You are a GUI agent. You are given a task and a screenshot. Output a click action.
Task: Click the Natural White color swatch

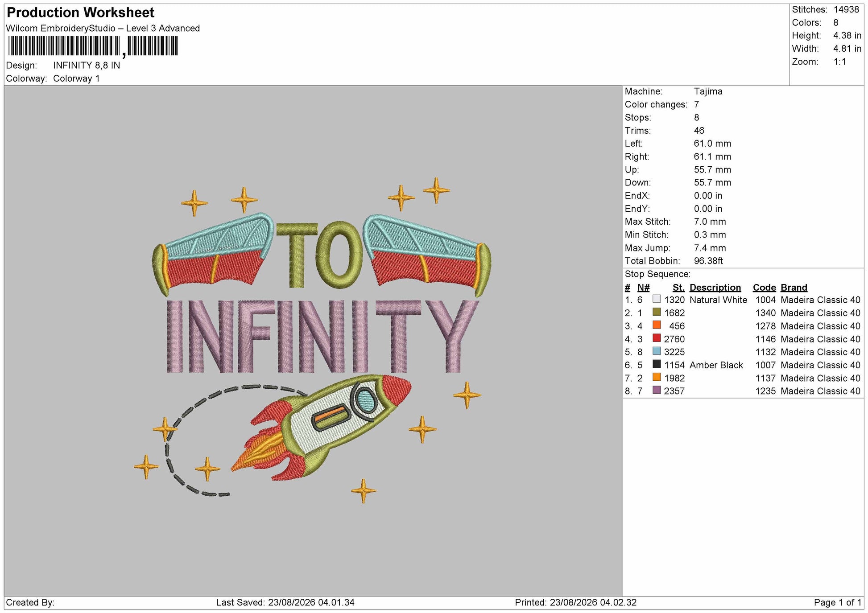click(656, 299)
